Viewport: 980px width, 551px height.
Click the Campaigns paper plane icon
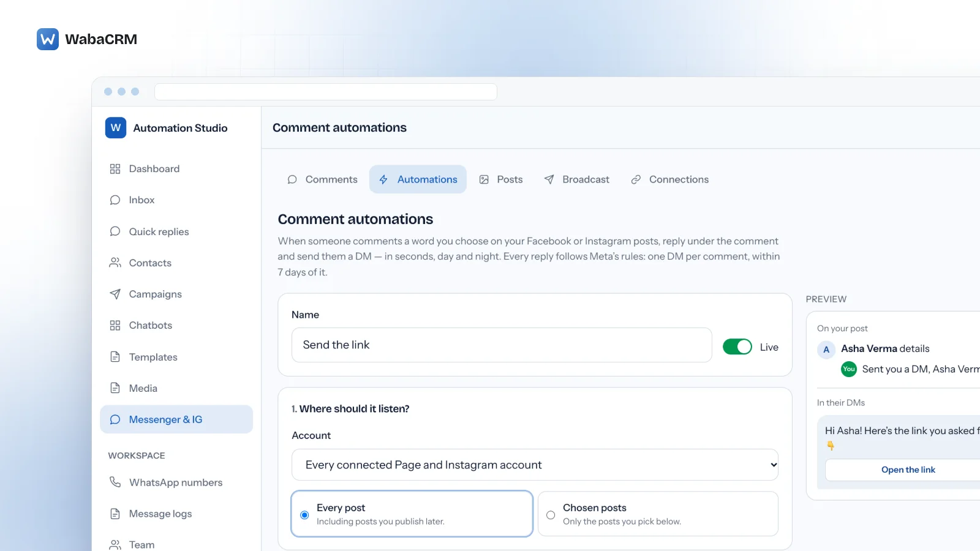[x=115, y=294]
